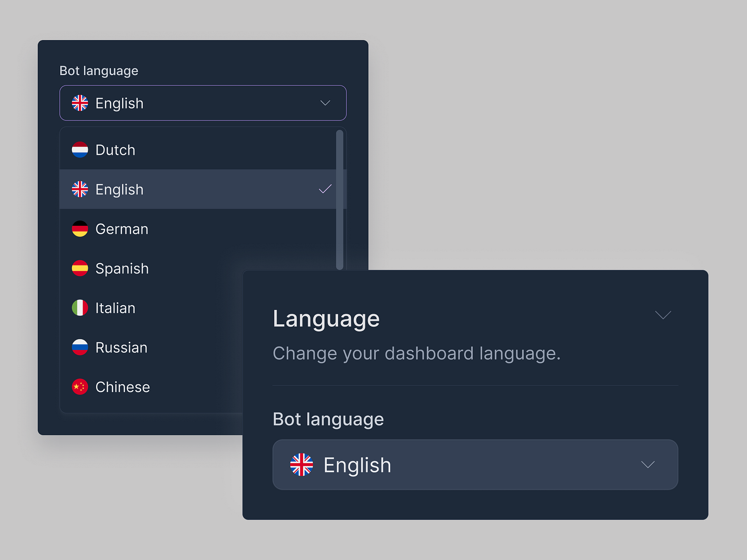Click the Dutch flag icon
Image resolution: width=747 pixels, height=560 pixels.
[80, 150]
